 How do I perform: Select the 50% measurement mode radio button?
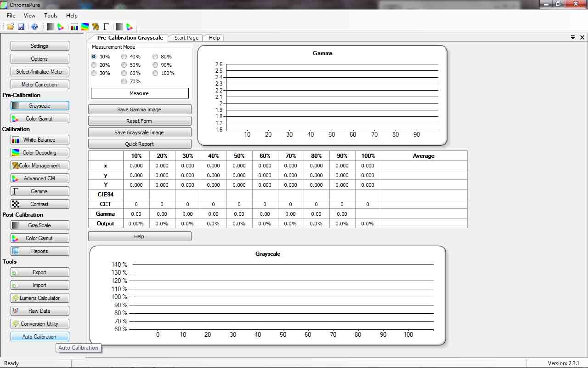[124, 65]
